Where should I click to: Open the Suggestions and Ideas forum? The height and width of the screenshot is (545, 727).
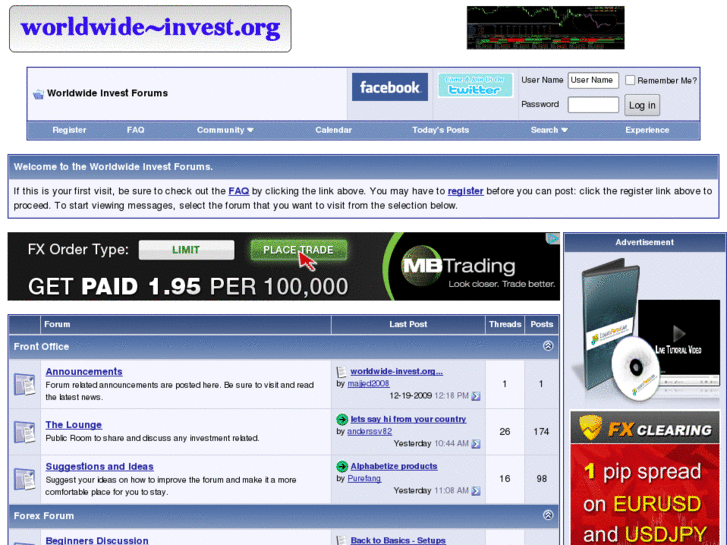(x=99, y=467)
